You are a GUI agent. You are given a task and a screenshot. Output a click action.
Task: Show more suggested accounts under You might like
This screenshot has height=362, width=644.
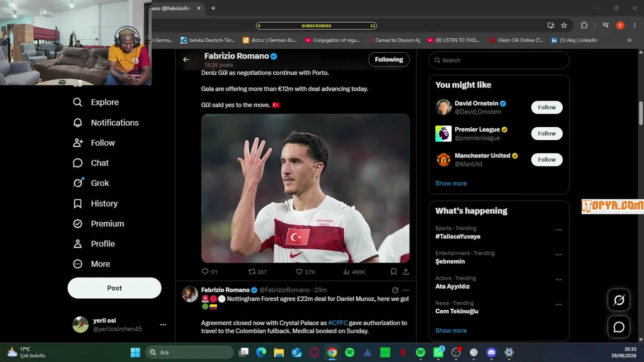point(451,184)
